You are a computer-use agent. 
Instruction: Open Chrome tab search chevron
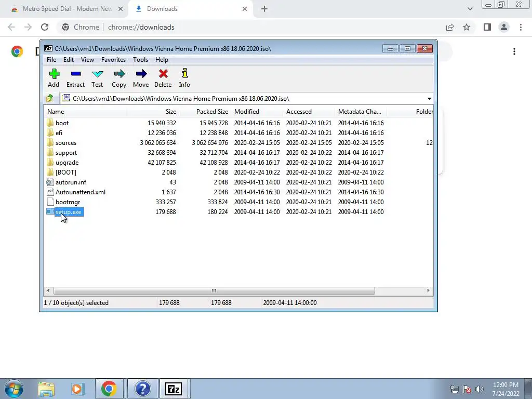[470, 9]
